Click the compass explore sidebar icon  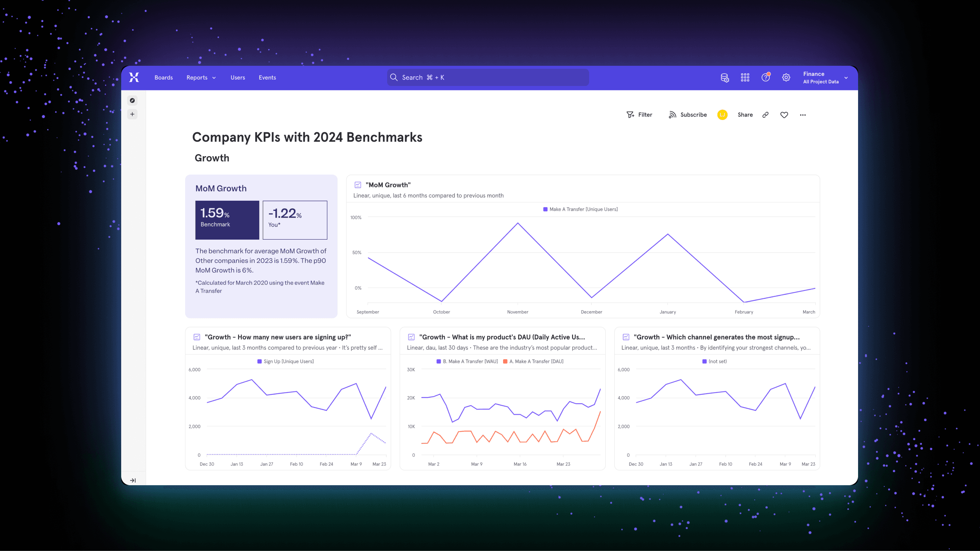pos(132,101)
